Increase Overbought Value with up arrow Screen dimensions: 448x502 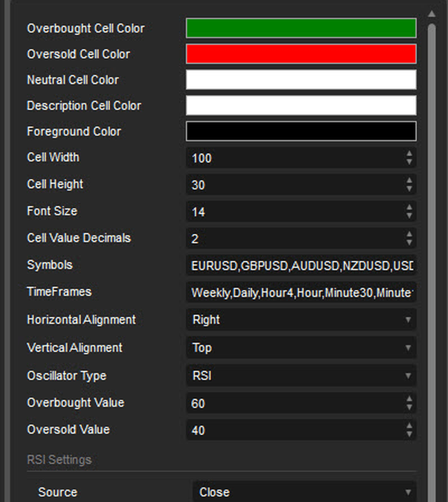point(409,399)
